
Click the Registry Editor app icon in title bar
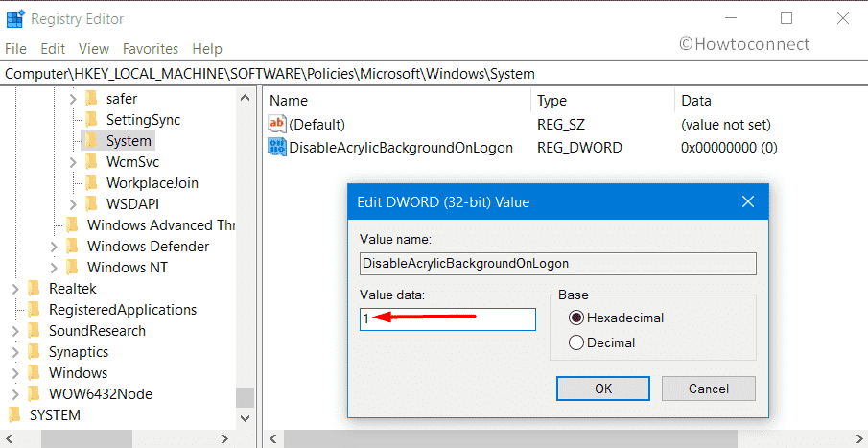pyautogui.click(x=15, y=18)
